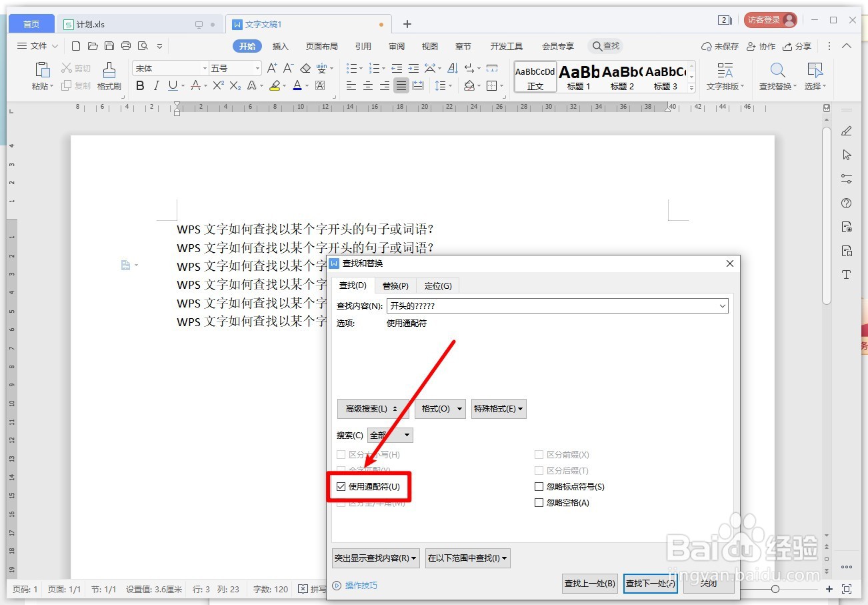
Task: Click the Share (分享) button
Action: coord(797,46)
